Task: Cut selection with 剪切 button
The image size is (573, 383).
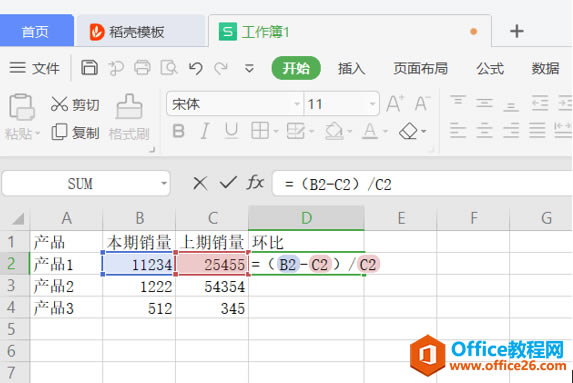Action: pos(75,105)
